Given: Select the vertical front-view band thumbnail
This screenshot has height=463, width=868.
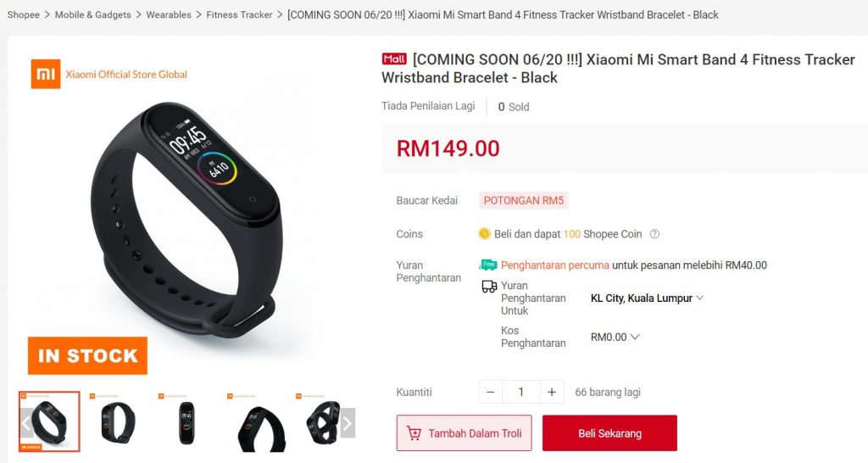Looking at the screenshot, I should pyautogui.click(x=186, y=422).
